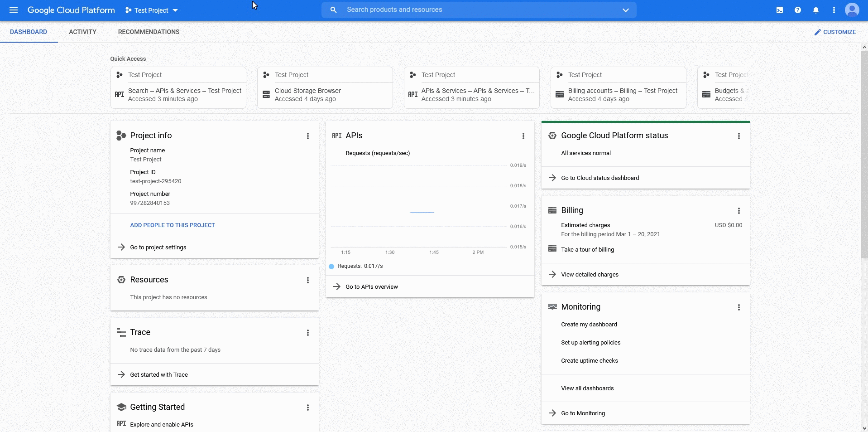Open Cloud Storage Browser quick access card

coord(325,88)
